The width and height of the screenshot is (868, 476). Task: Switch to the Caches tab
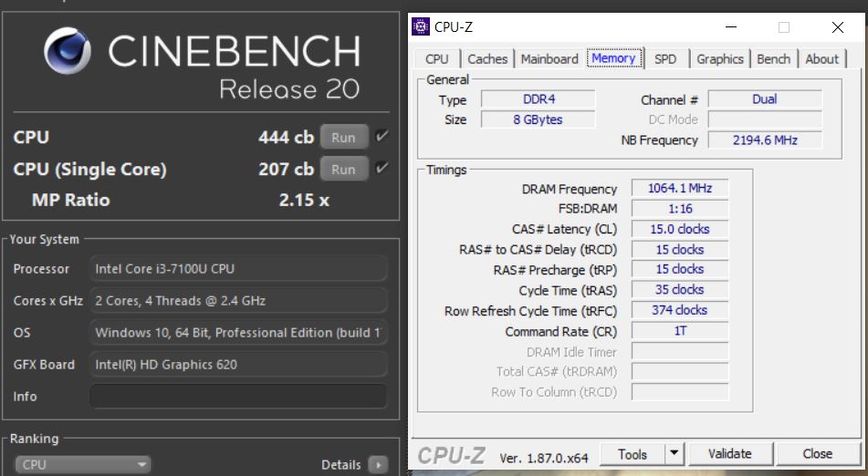487,59
